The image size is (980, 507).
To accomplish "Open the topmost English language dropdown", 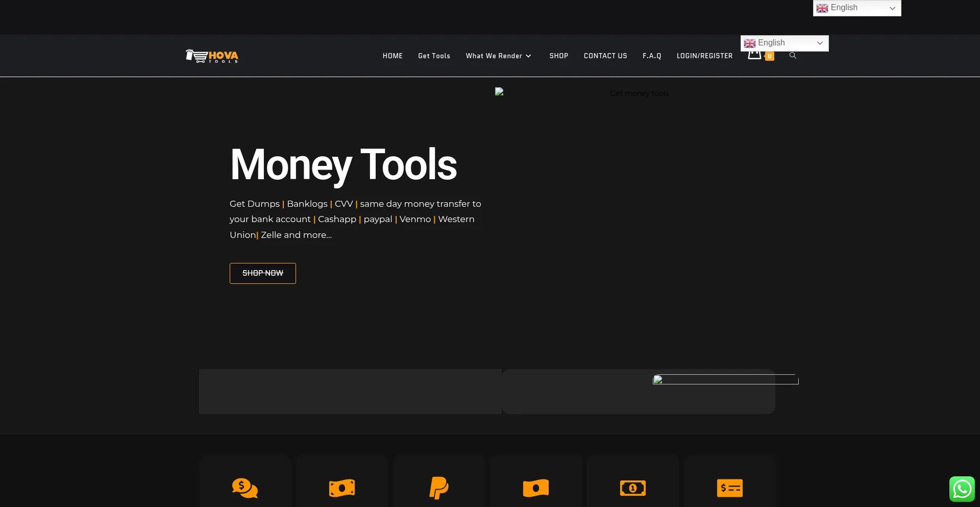I will [856, 8].
